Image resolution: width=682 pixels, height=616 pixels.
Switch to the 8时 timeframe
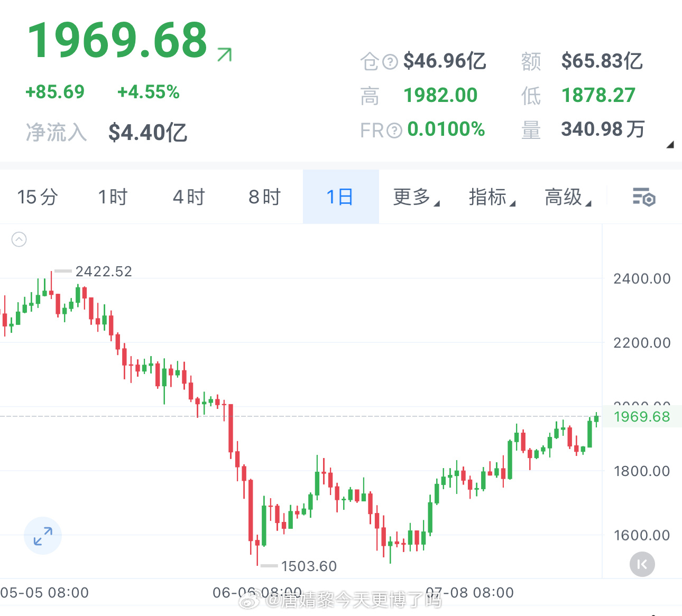coord(264,197)
